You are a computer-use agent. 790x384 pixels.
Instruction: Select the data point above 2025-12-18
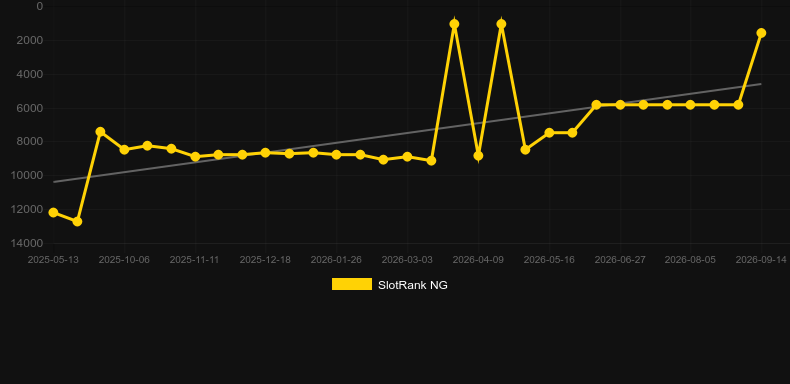pos(266,152)
